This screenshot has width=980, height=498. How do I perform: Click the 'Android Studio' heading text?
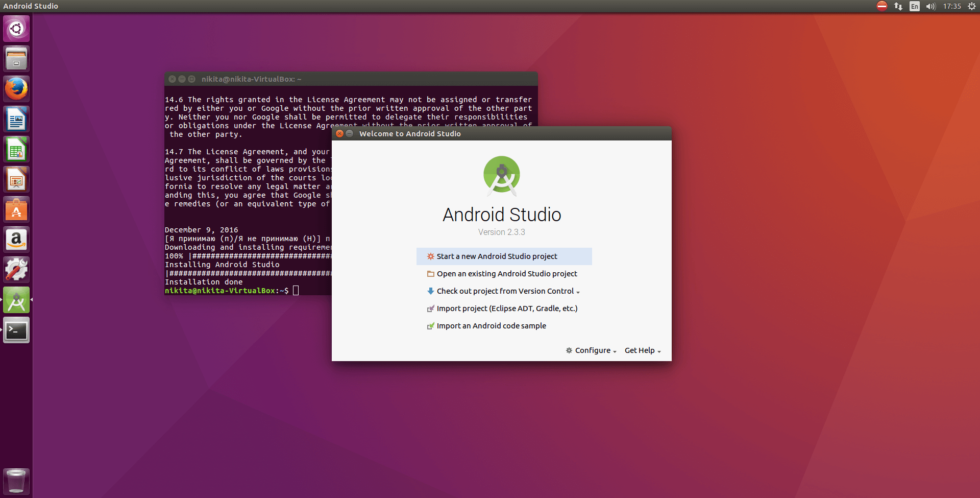tap(502, 215)
